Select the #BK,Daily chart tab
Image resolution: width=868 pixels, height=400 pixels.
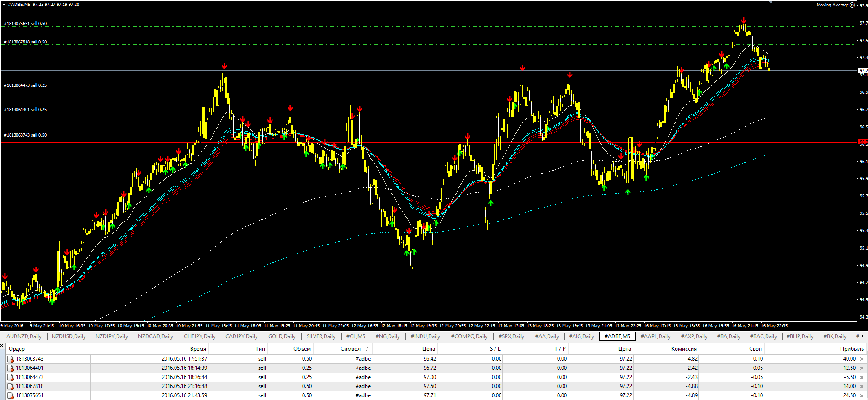[x=835, y=336]
